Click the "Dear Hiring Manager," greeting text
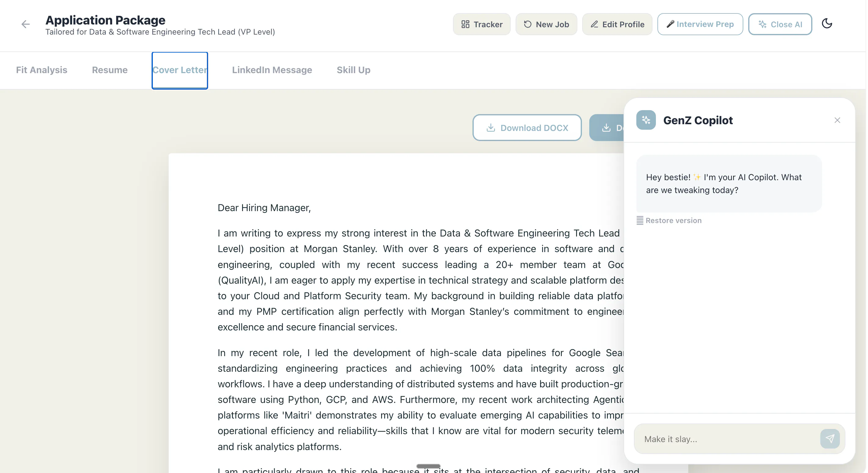This screenshot has width=868, height=473. (264, 207)
